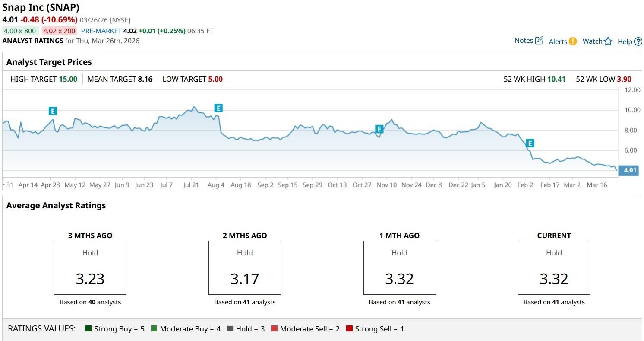Viewport: 644px width, 341px height.
Task: Click the Average Analyst Ratings heading
Action: pos(56,205)
